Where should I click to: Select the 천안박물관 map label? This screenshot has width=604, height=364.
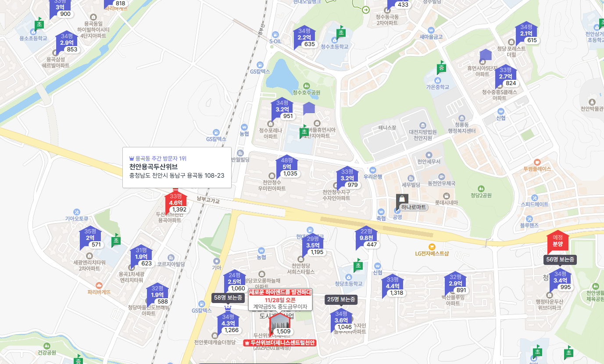(x=592, y=108)
